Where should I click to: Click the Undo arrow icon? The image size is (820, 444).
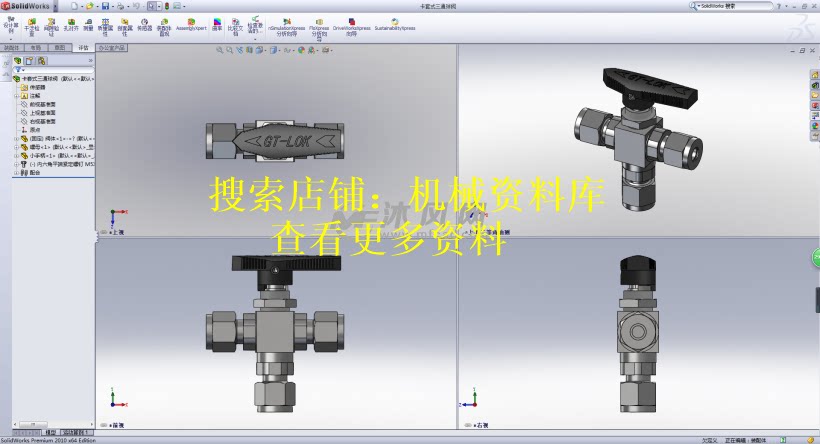[x=136, y=6]
